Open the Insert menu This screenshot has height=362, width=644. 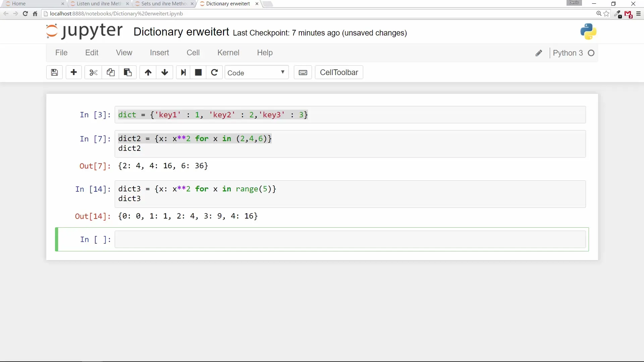[x=159, y=53]
